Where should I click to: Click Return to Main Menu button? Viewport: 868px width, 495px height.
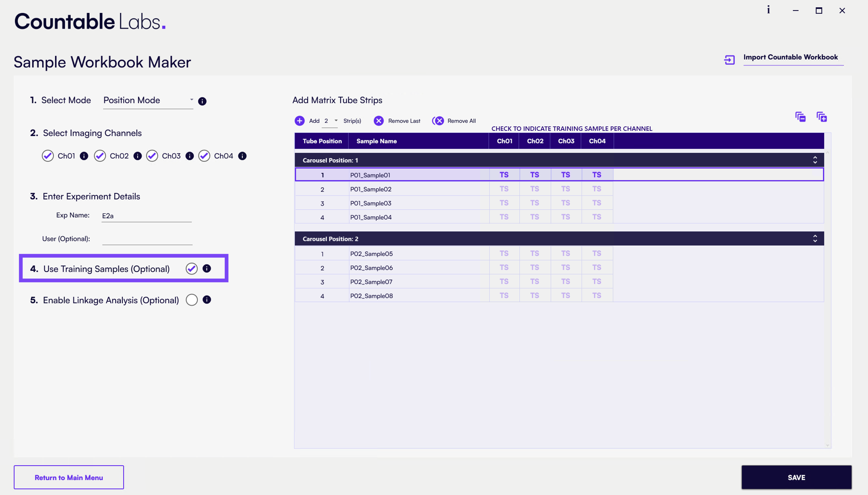pyautogui.click(x=69, y=477)
